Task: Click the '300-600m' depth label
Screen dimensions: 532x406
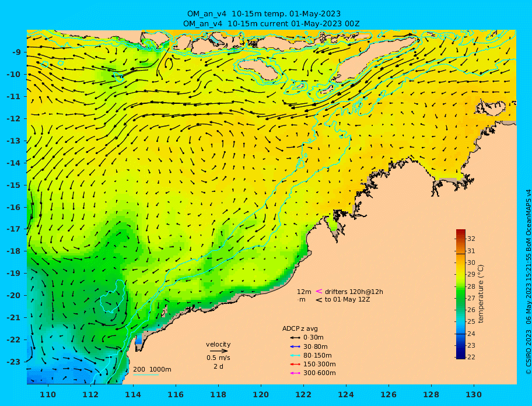Action: point(319,373)
